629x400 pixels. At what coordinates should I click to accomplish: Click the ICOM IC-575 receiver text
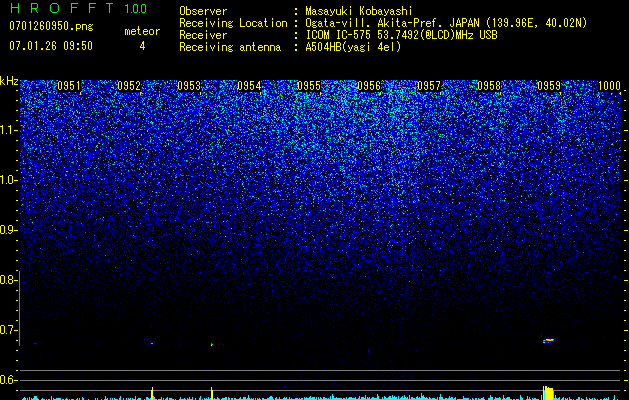(x=401, y=35)
